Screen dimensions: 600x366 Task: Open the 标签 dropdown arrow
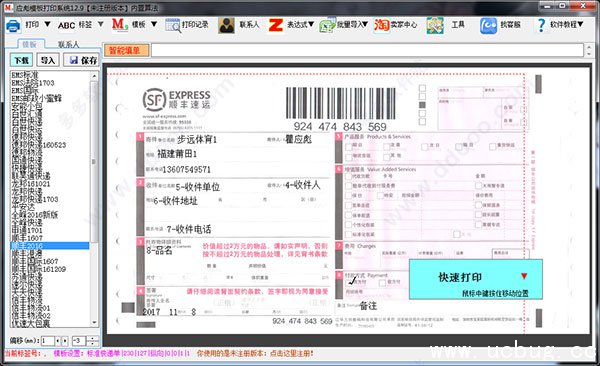click(x=100, y=24)
